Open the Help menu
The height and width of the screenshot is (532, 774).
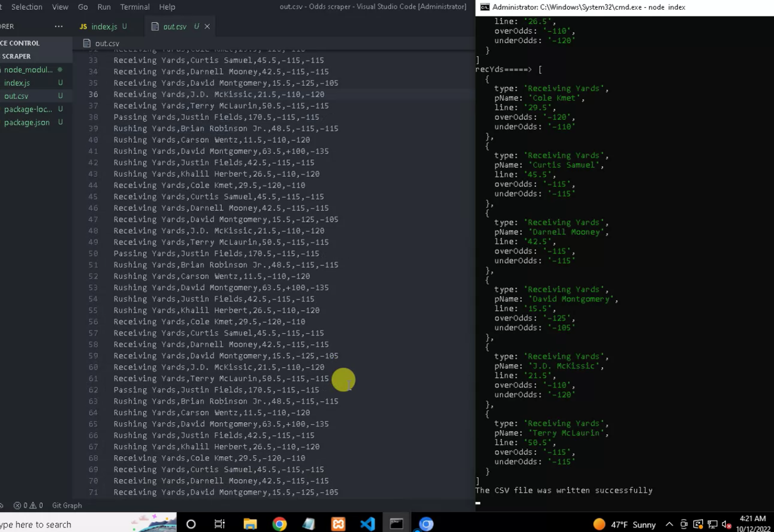point(167,7)
